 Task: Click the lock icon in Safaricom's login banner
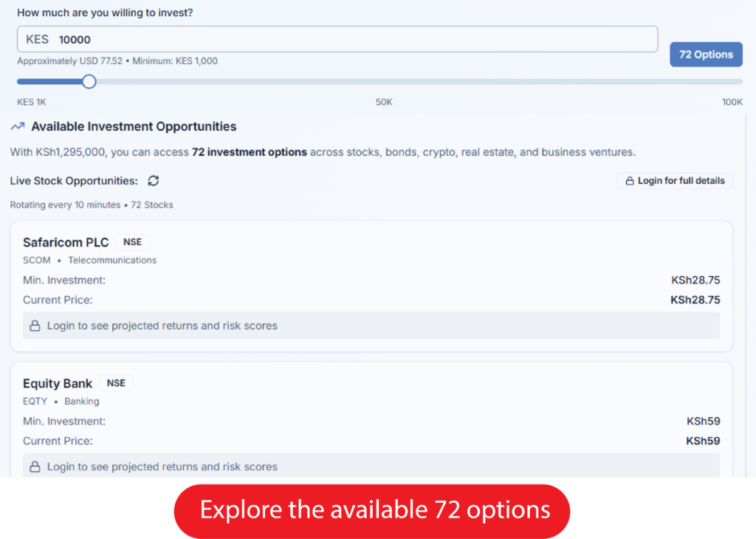35,326
